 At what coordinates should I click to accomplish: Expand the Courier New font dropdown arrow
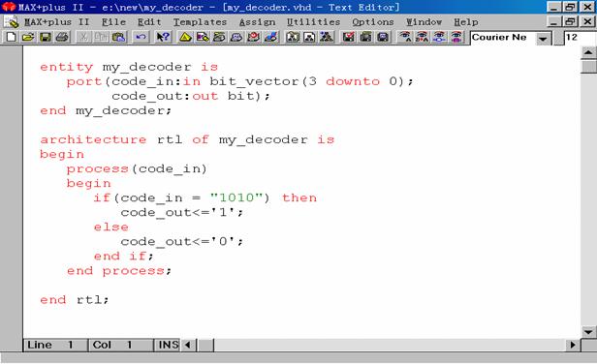tap(544, 38)
